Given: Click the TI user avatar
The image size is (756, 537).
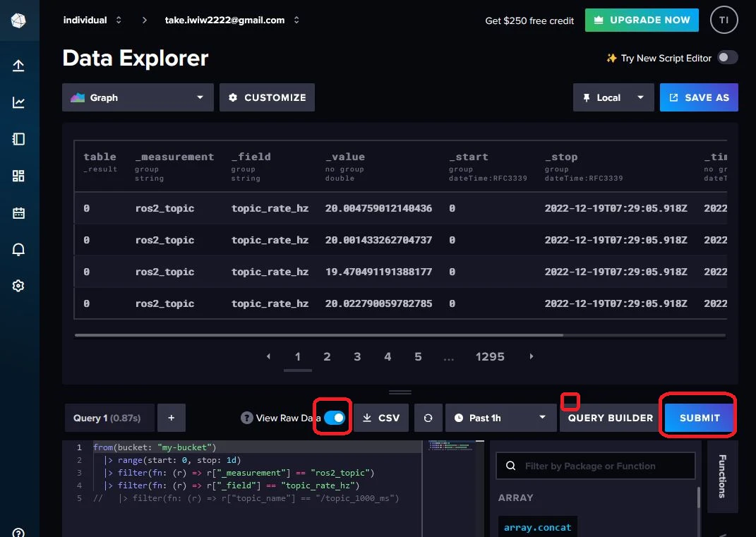Looking at the screenshot, I should tap(724, 20).
